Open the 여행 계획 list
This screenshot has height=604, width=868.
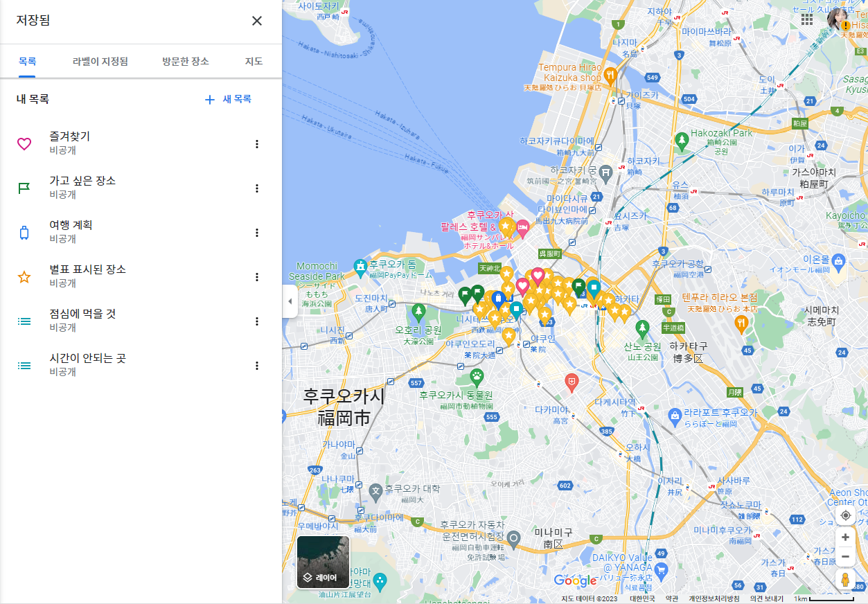pos(141,232)
